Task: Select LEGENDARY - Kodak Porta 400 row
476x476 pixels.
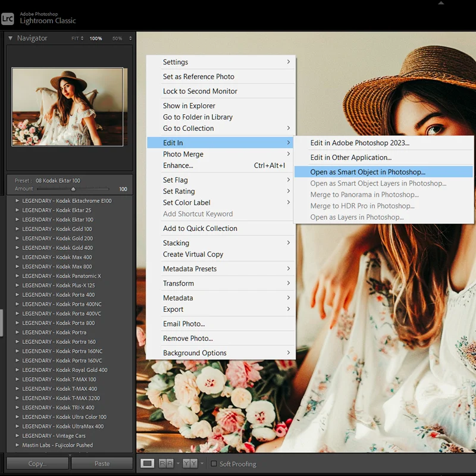Action: 70,295
